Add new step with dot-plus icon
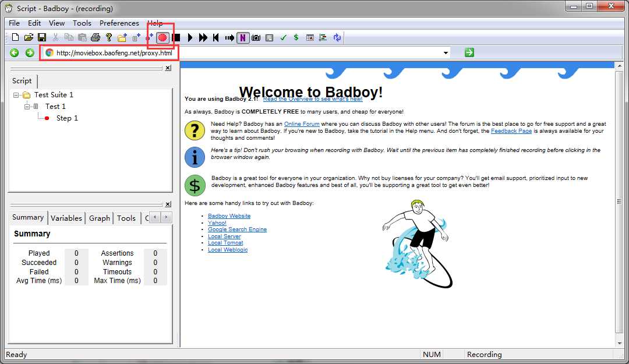This screenshot has width=629, height=364. point(149,37)
